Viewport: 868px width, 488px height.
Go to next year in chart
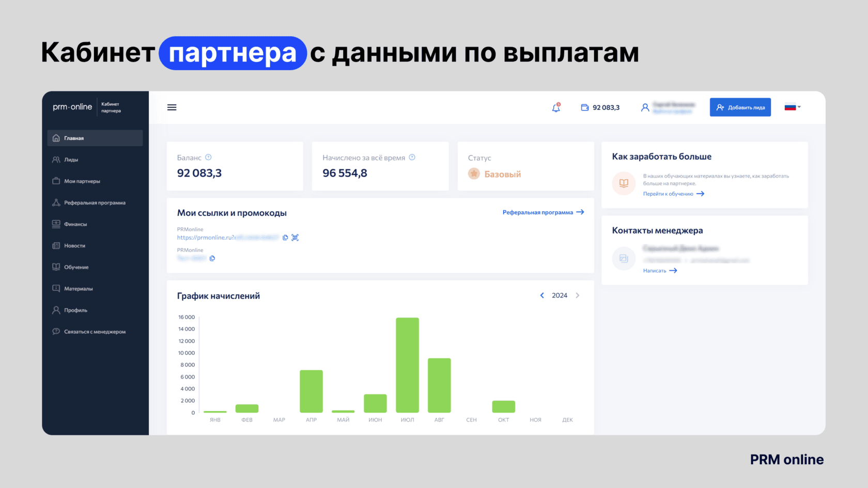(578, 295)
